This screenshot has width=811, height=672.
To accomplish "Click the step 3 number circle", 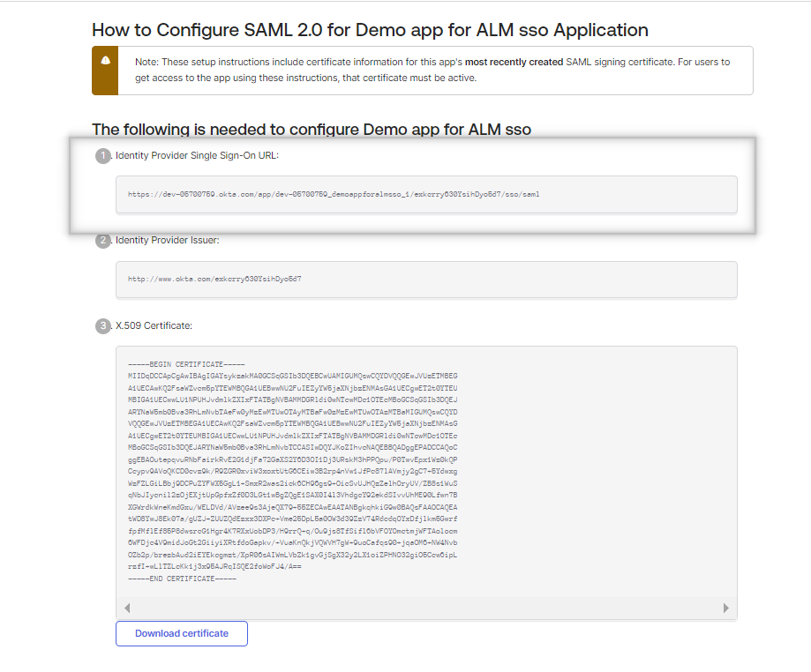I will pyautogui.click(x=103, y=326).
